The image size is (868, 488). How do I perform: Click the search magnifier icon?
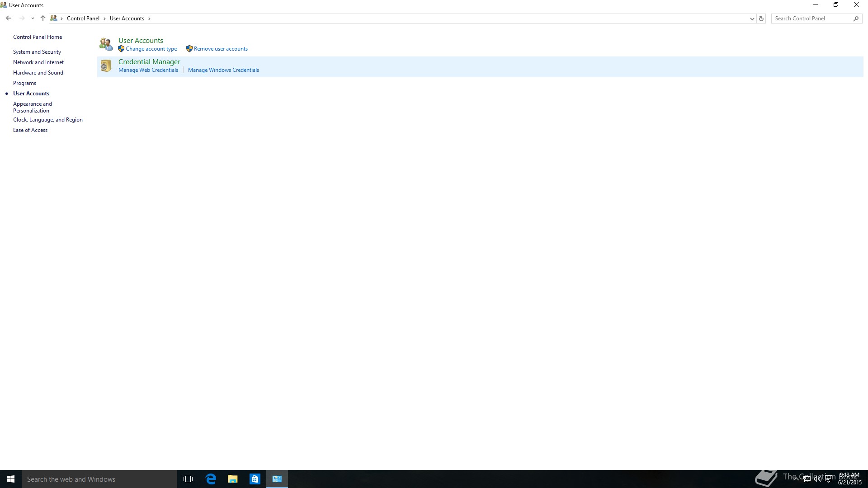point(856,19)
